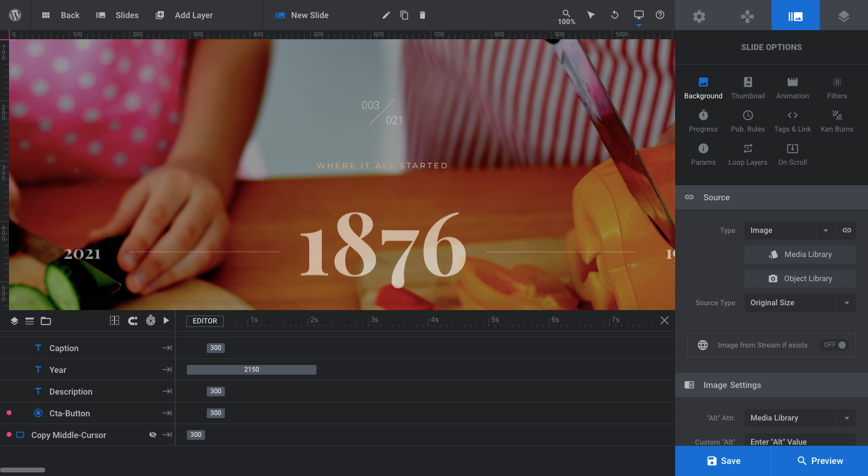
Task: Click the Pub. Rules clock icon
Action: (747, 115)
